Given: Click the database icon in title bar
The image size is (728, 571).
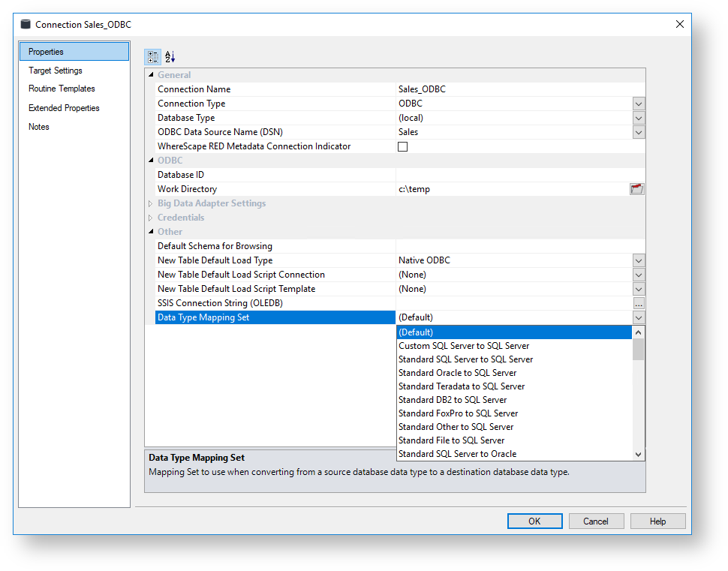Looking at the screenshot, I should click(26, 24).
